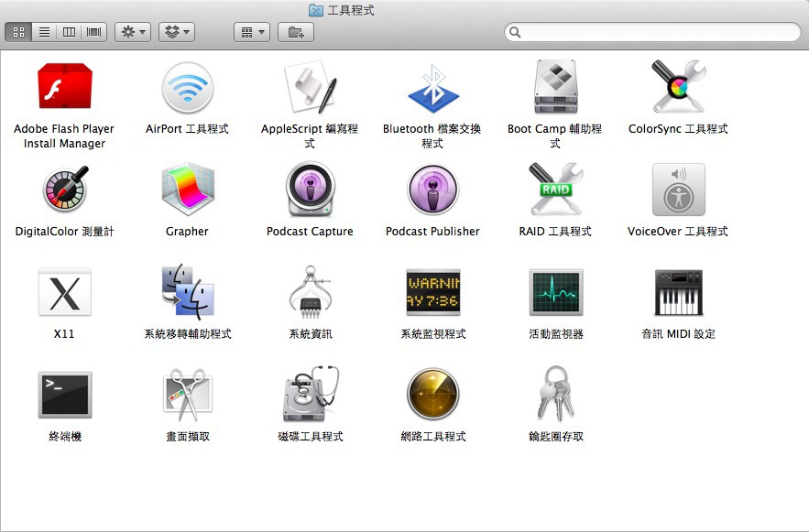Select the 系統資訊 chip icon
The image size is (809, 532).
[x=310, y=290]
